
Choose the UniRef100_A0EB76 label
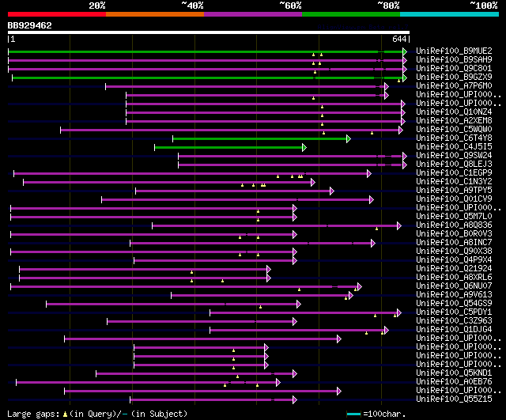pos(454,381)
